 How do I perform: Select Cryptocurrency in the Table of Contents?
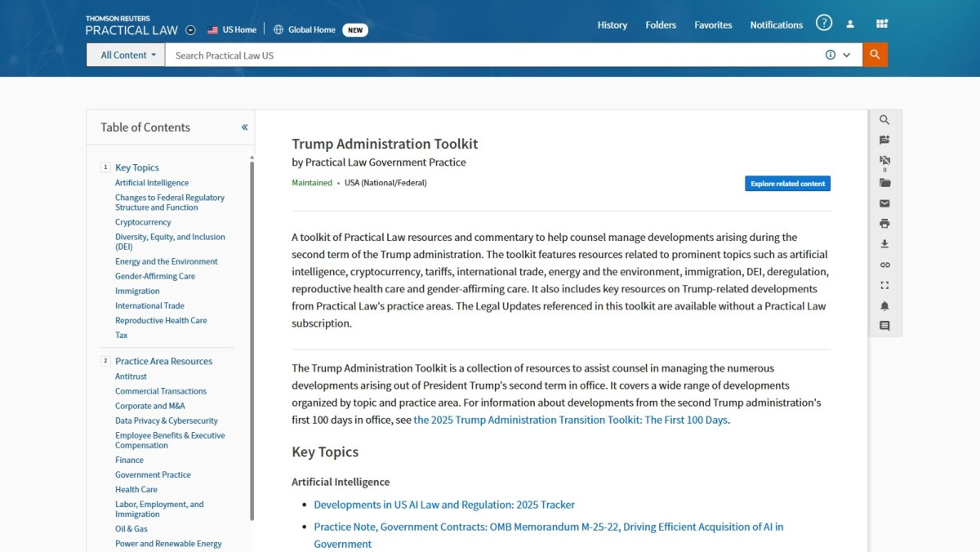(143, 222)
